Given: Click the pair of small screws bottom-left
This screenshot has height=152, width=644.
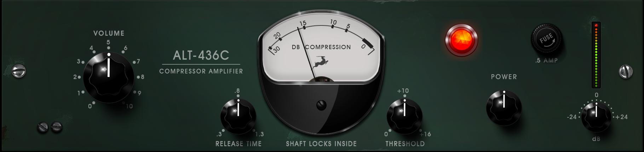Looking at the screenshot, I should (50, 127).
